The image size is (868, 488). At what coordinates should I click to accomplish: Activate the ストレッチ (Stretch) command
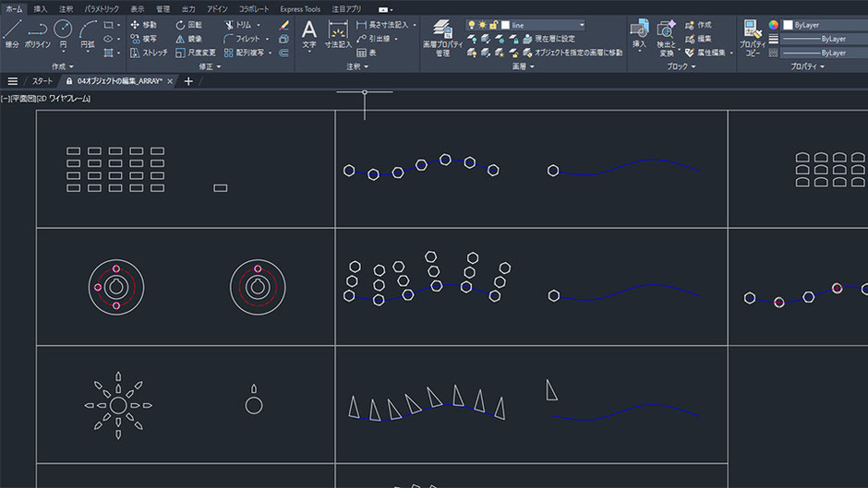click(149, 53)
